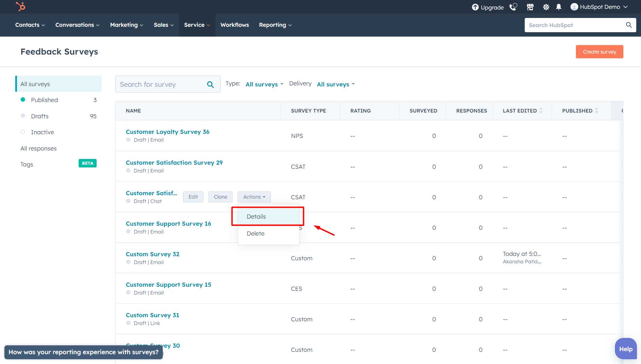641x364 pixels.
Task: Click the reporting experience feedback prompt
Action: (x=83, y=352)
